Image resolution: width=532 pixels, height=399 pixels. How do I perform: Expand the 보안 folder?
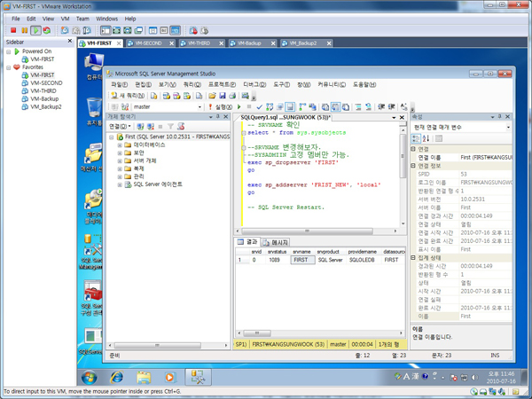(120, 153)
